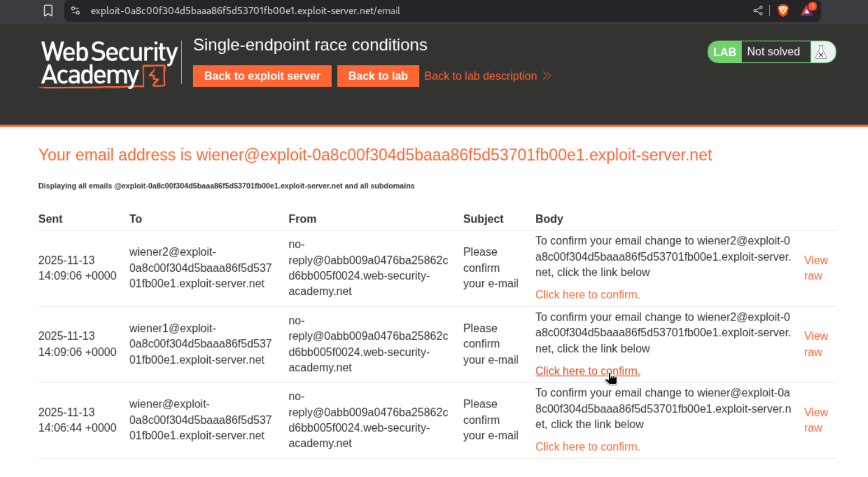Click the bookmark icon in the browser bar

[48, 11]
